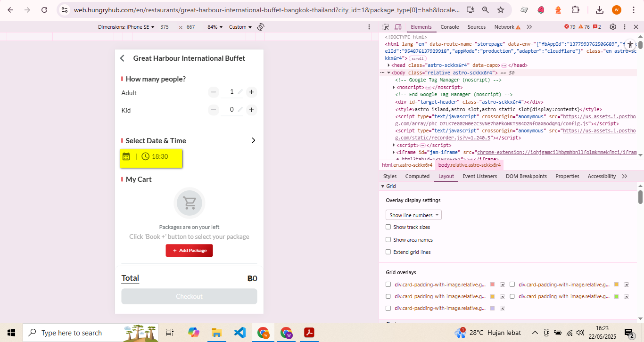Click the inspect element picker icon

click(x=386, y=27)
